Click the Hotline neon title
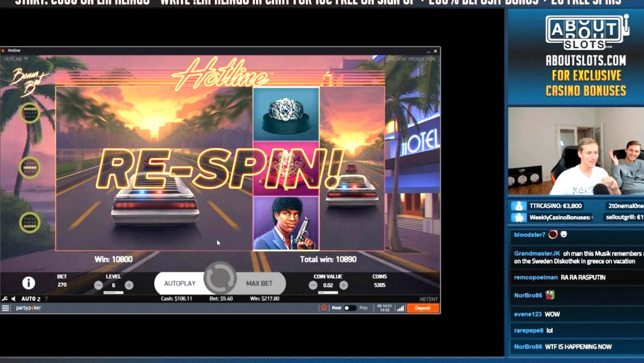 coord(221,74)
